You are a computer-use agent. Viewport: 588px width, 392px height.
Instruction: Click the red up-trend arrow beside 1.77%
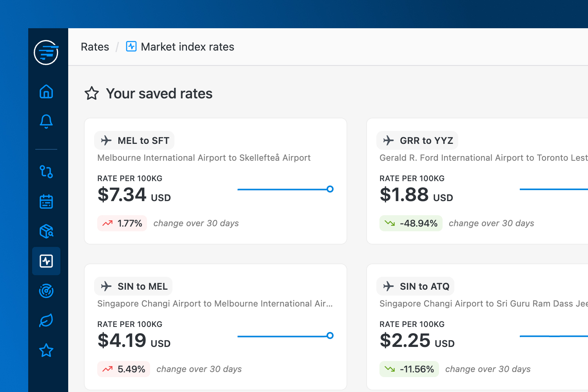107,223
